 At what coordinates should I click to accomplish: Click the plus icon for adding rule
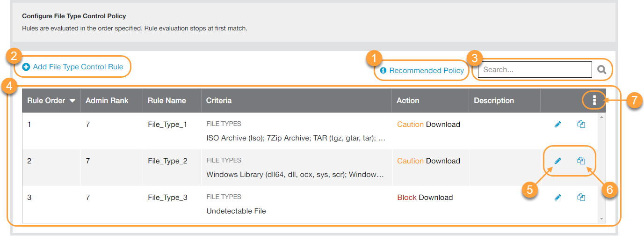coord(26,67)
